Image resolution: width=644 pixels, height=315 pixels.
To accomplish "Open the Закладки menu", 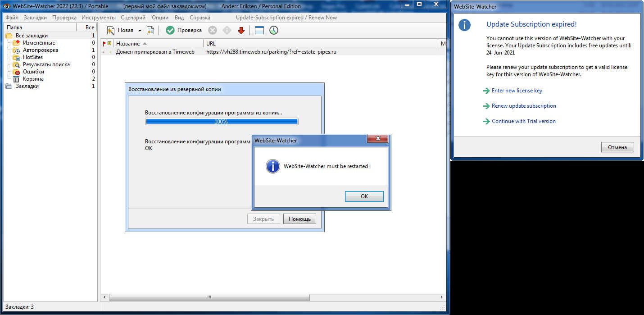I will [x=35, y=18].
